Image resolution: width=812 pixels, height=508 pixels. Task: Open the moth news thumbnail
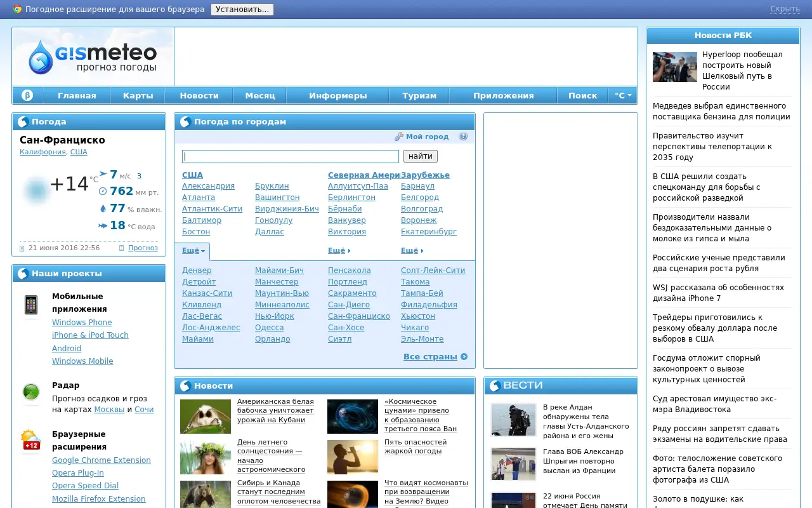[x=206, y=416]
